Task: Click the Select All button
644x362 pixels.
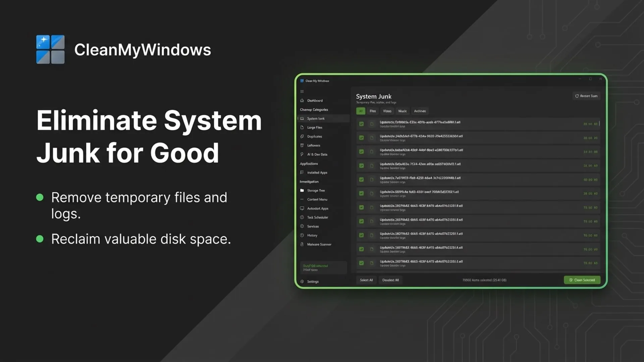Action: pyautogui.click(x=366, y=280)
